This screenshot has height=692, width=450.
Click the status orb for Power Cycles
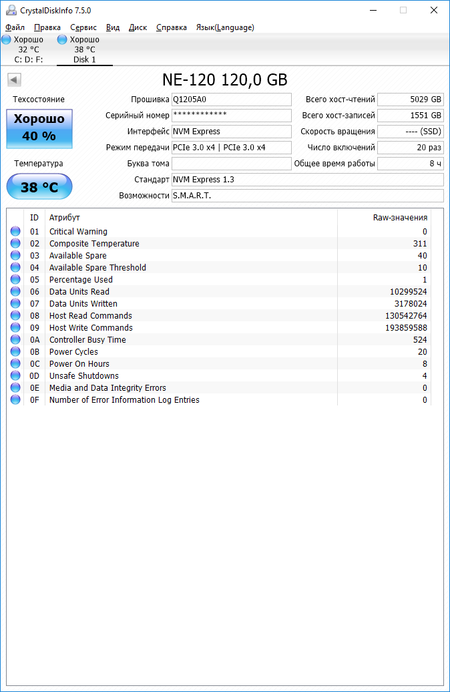click(x=15, y=351)
